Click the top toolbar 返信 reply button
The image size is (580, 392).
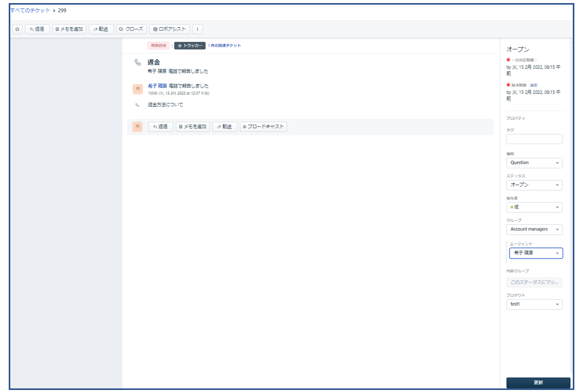point(38,29)
